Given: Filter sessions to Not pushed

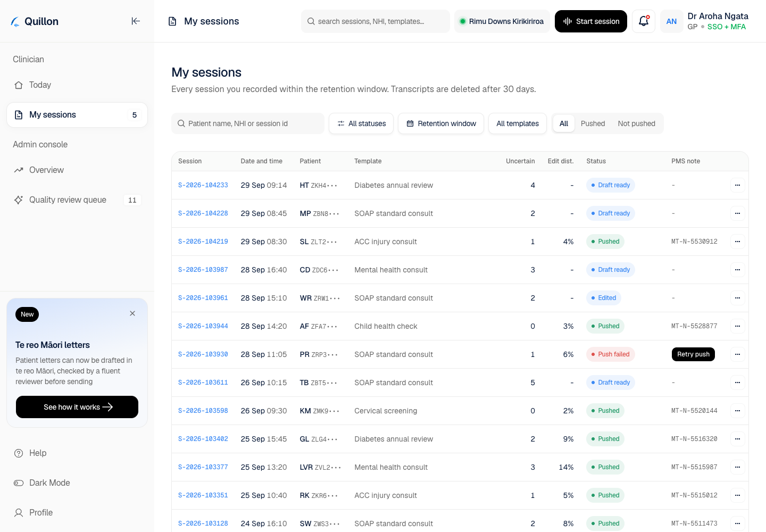Looking at the screenshot, I should coord(636,123).
